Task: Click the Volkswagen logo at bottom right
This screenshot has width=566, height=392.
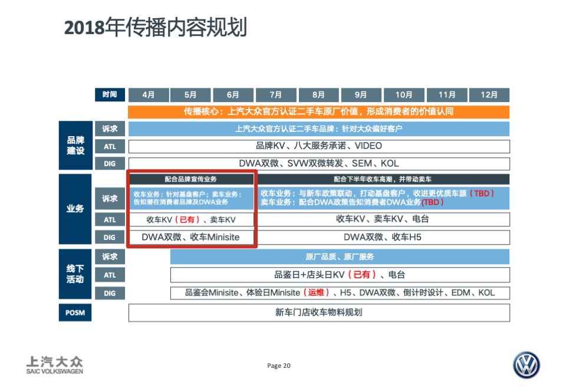Action: coord(526,365)
